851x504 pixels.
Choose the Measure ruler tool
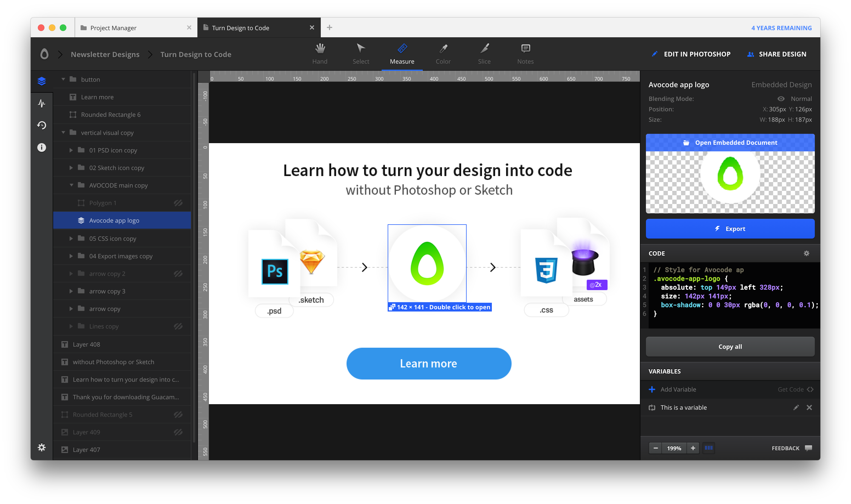pos(402,54)
